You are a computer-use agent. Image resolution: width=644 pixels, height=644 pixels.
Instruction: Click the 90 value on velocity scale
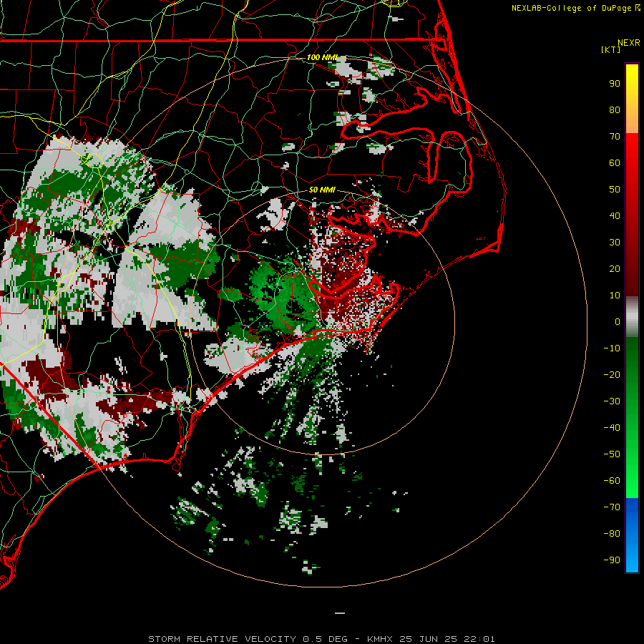point(615,84)
